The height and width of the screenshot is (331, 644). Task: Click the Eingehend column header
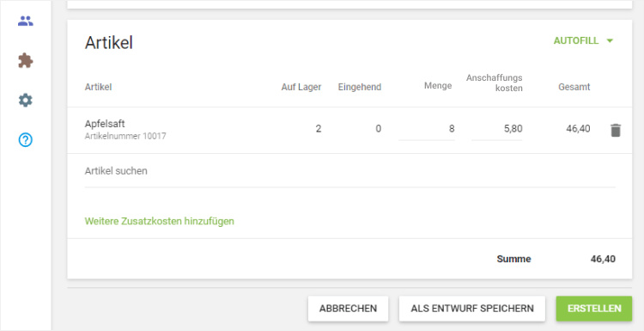pyautogui.click(x=360, y=87)
